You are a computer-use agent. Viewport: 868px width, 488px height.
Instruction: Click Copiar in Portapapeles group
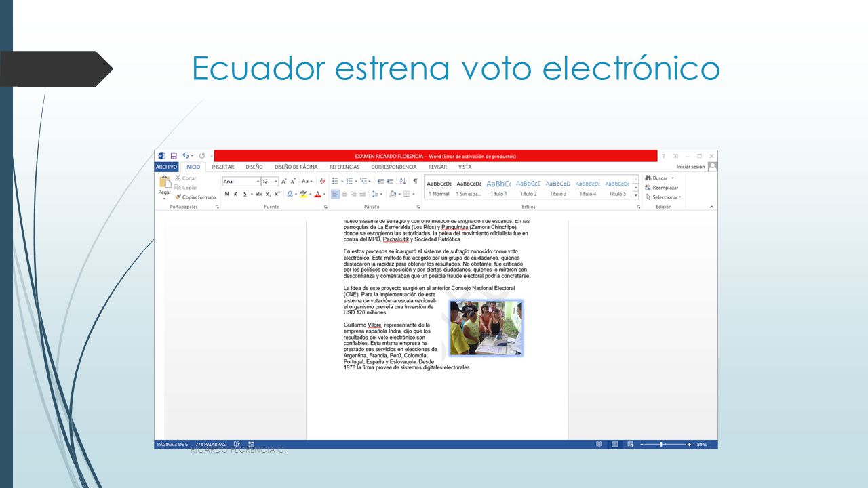(186, 188)
